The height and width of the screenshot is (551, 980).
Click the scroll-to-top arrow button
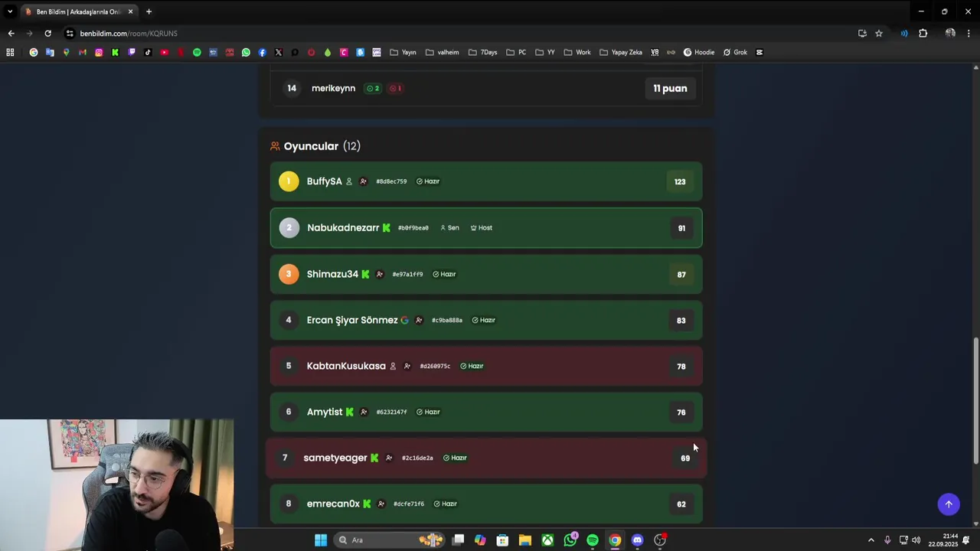tap(949, 504)
